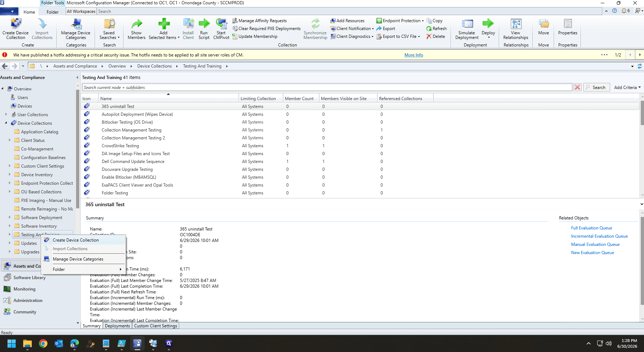
Task: Click the Refresh ribbon command
Action: point(436,29)
